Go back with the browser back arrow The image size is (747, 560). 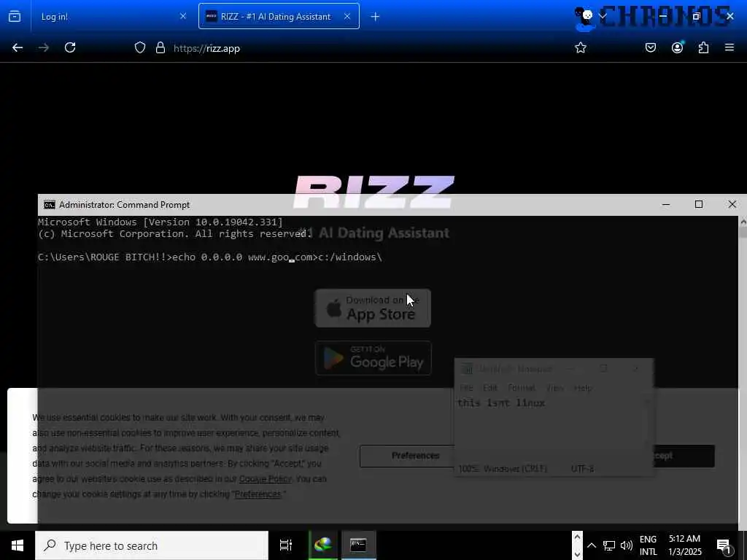coord(18,47)
